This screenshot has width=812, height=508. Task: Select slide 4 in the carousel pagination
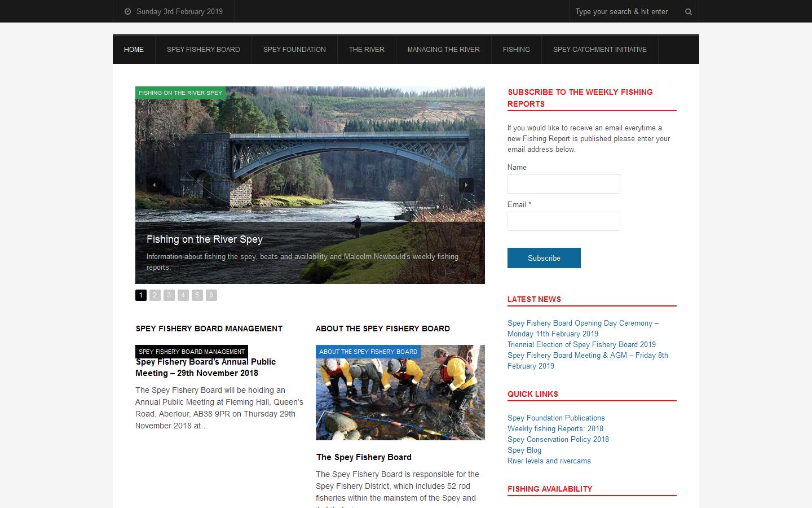tap(183, 295)
